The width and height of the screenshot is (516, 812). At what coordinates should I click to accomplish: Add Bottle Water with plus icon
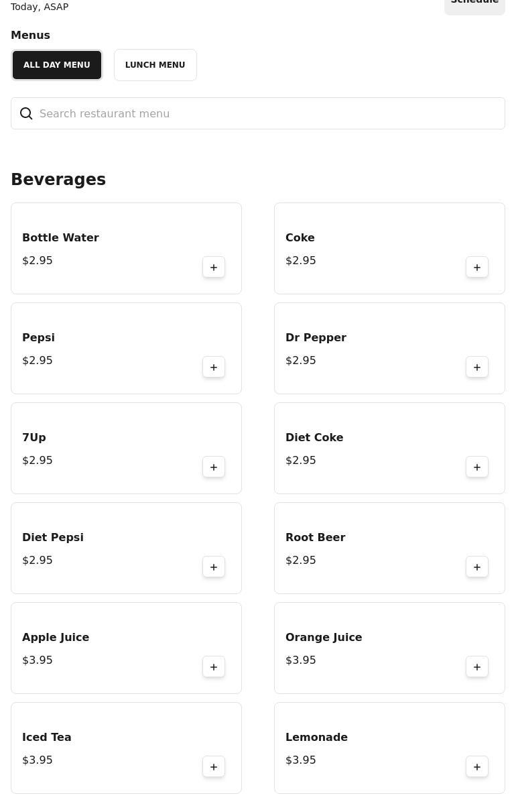(x=214, y=268)
